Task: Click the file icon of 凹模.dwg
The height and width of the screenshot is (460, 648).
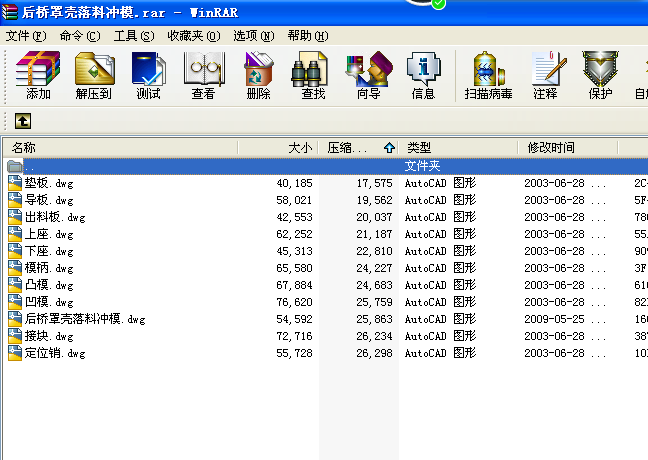Action: (15, 302)
